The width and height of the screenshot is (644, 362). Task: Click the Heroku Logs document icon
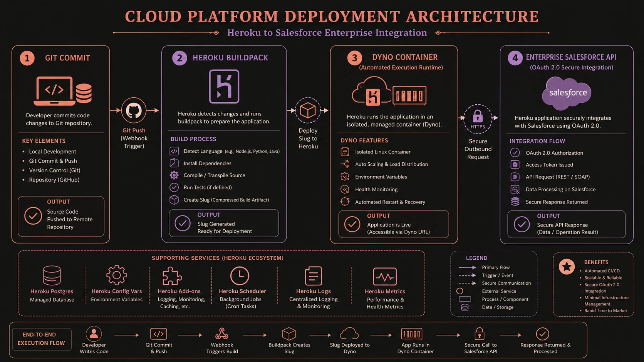313,276
